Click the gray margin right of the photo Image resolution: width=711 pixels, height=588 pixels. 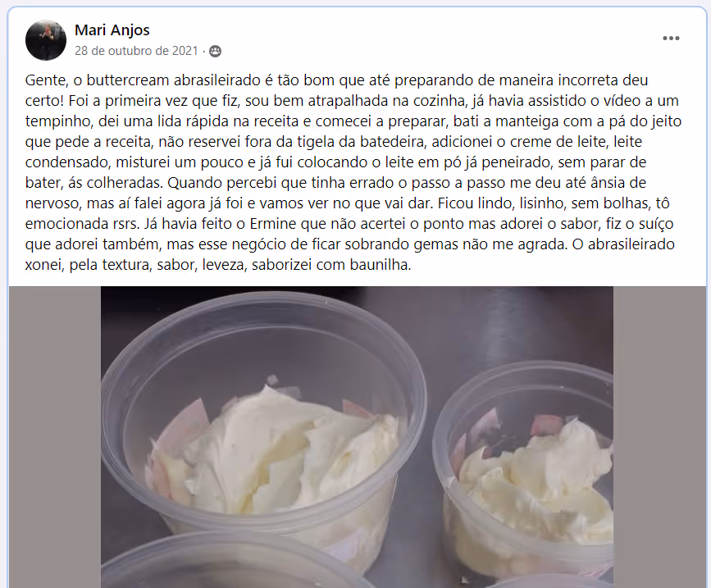coord(660,437)
